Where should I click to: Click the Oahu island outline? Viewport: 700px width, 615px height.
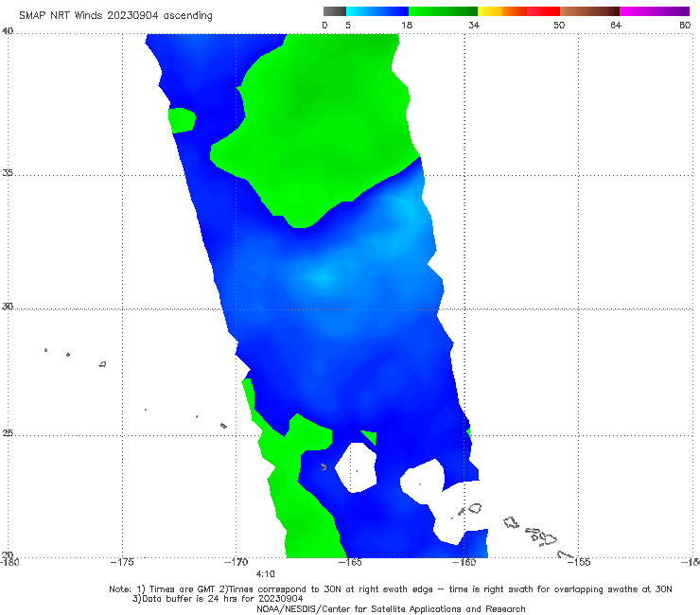click(511, 522)
